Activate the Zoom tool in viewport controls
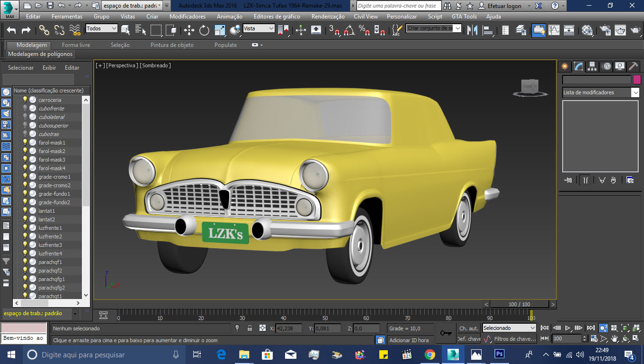The height and width of the screenshot is (364, 644). point(603,328)
